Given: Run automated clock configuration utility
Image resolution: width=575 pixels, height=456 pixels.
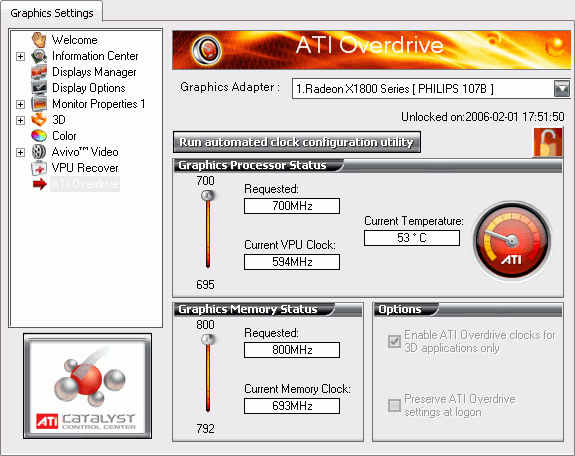Looking at the screenshot, I should tap(297, 142).
